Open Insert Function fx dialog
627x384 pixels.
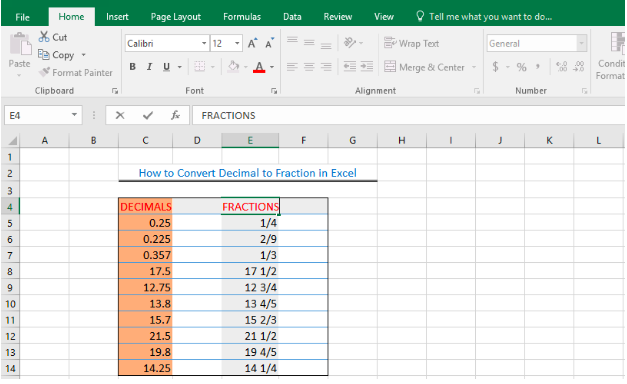(x=176, y=115)
